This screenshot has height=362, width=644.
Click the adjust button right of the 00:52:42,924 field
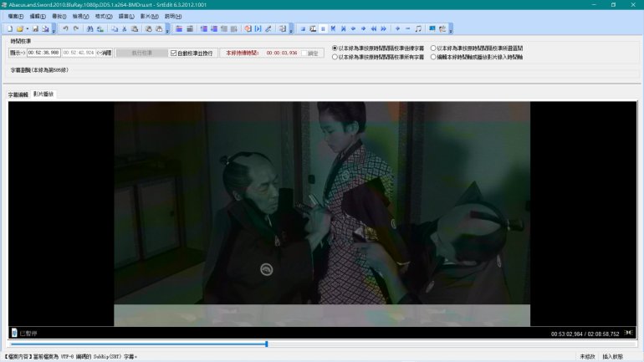[105, 53]
